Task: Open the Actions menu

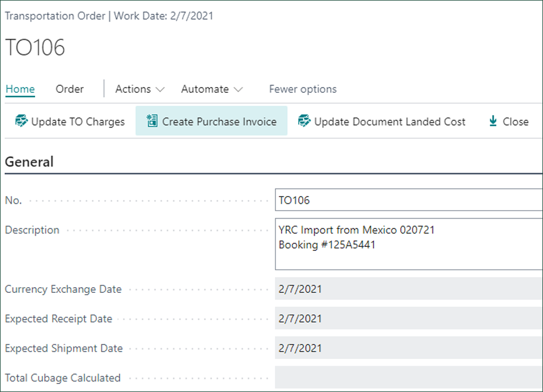Action: tap(139, 89)
